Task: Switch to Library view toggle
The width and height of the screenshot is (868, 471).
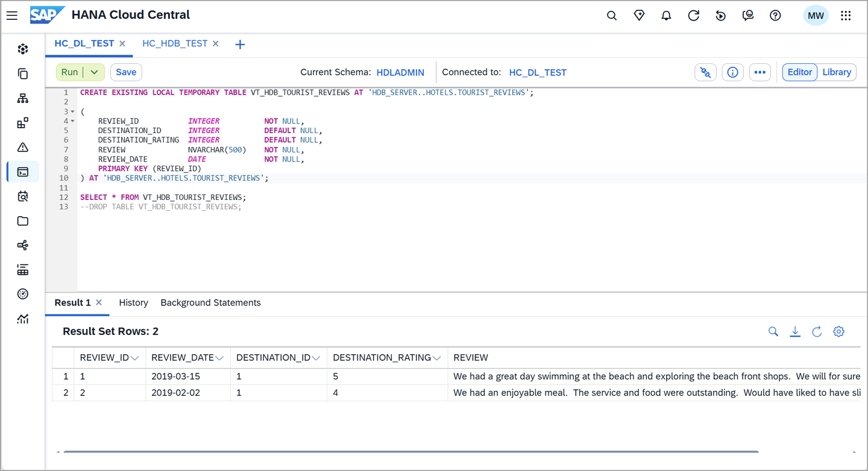Action: pyautogui.click(x=837, y=72)
